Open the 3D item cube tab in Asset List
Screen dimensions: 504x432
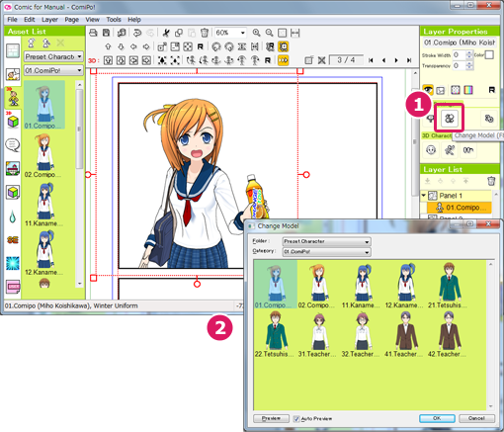click(13, 122)
